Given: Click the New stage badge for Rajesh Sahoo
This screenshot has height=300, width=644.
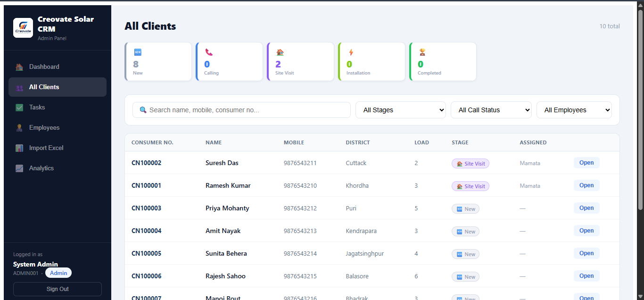Looking at the screenshot, I should [465, 277].
